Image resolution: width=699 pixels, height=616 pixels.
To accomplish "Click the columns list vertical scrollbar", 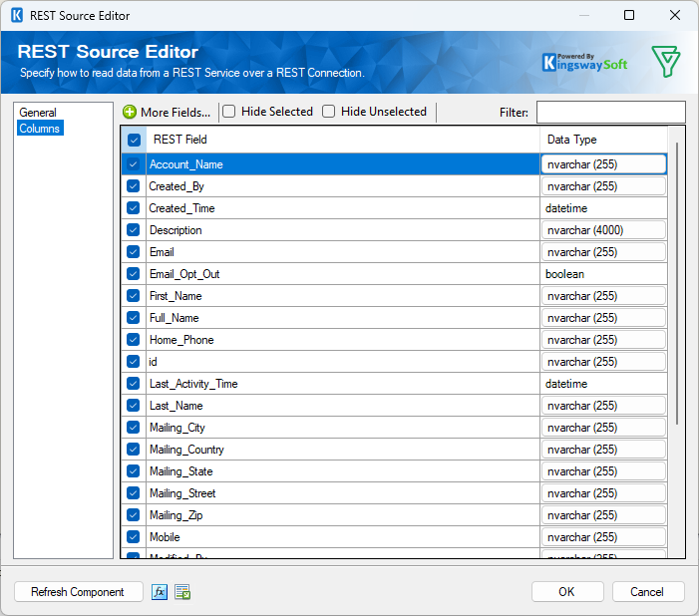I will [x=677, y=283].
